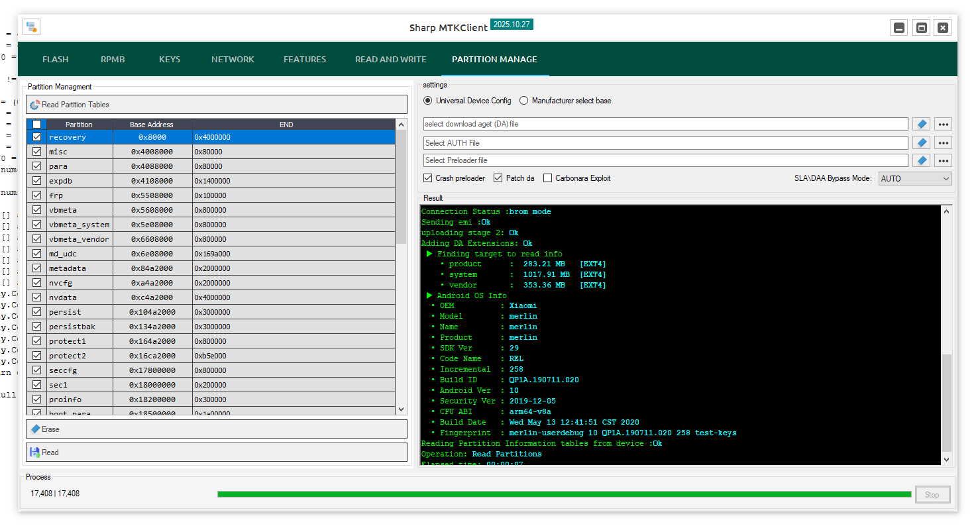Click the app logo icon in title bar
The width and height of the screenshot is (980, 528).
[x=31, y=27]
